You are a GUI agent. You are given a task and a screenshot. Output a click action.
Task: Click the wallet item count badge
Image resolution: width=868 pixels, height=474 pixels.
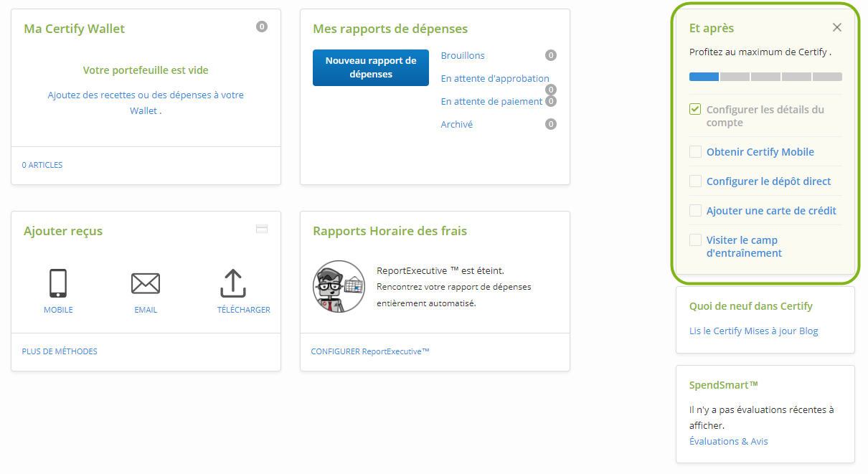tap(262, 27)
